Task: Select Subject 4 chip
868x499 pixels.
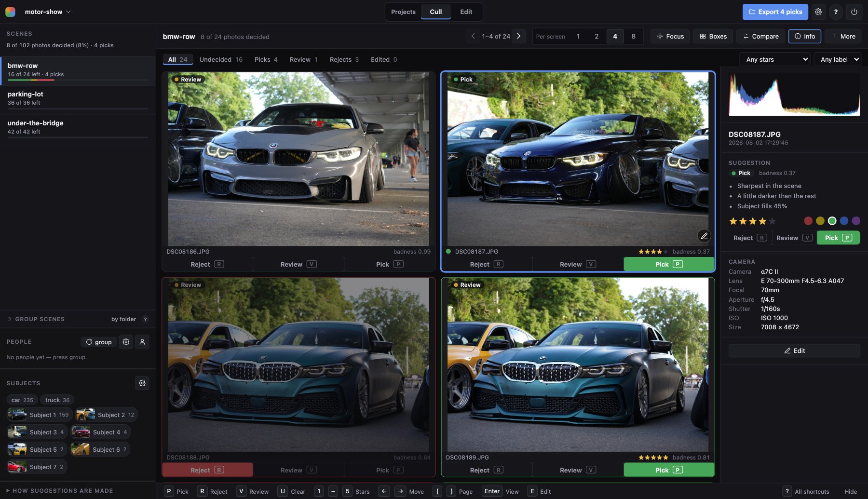Action: [100, 432]
